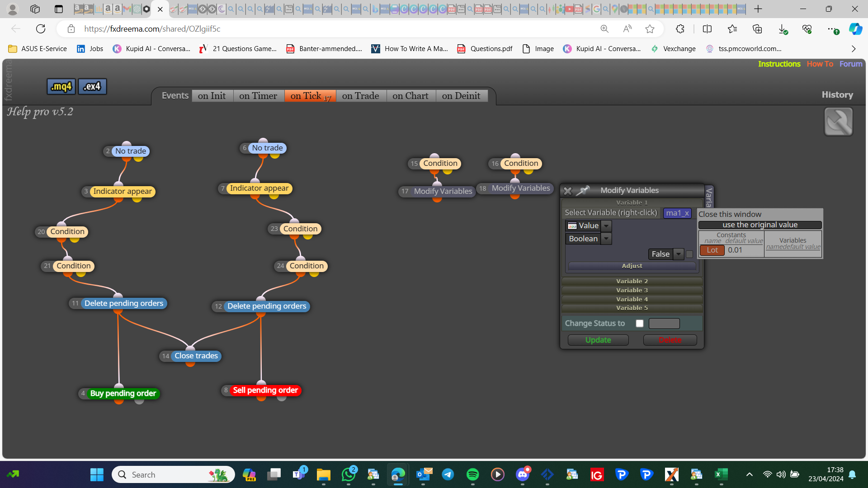Viewport: 868px width, 488px height.
Task: Toggle the checkbox beside the False dropdown
Action: [x=689, y=254]
